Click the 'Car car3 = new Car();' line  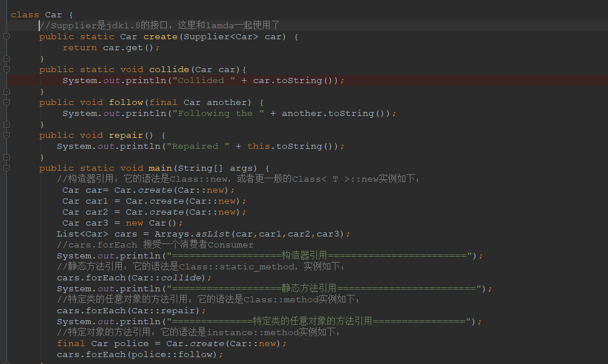point(122,223)
